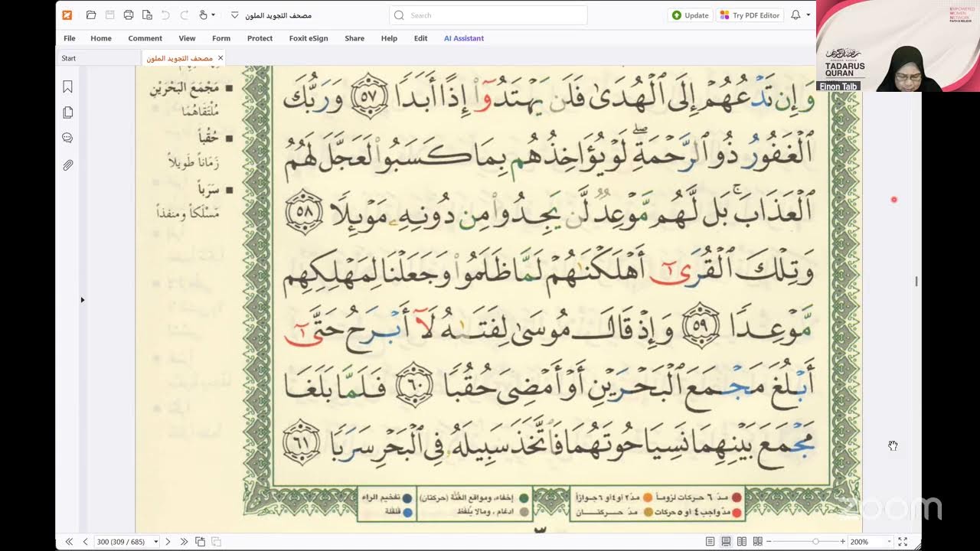Click the previous view icon in status bar
Viewport: 980px width, 551px height.
click(200, 542)
